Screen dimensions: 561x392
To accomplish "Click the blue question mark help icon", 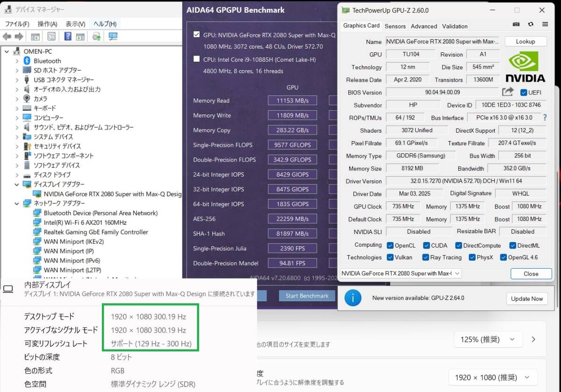I will (68, 36).
